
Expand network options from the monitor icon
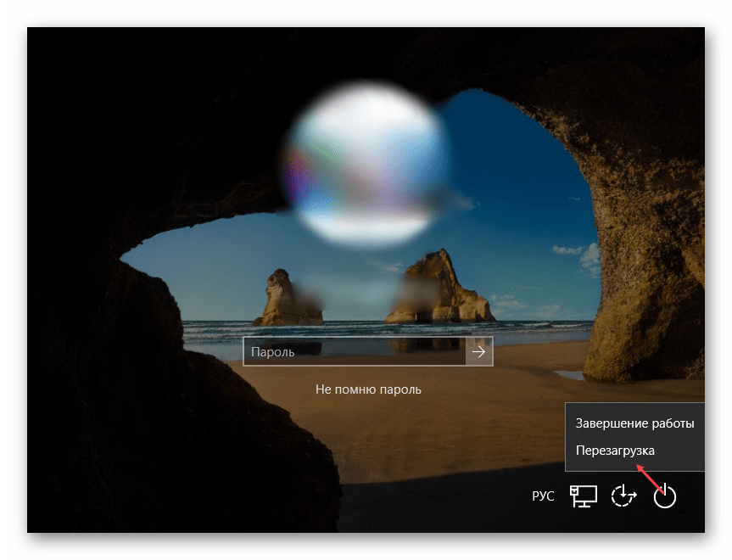583,496
